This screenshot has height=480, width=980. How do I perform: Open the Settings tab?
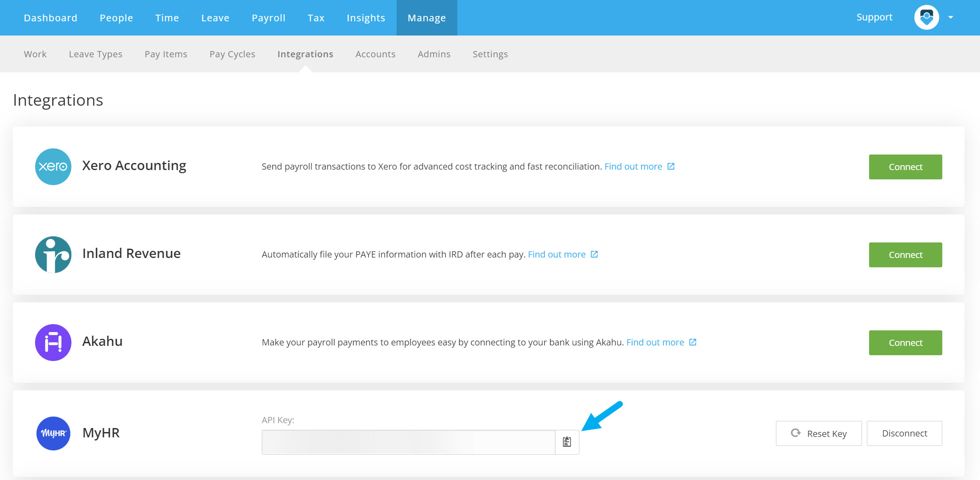pyautogui.click(x=490, y=54)
